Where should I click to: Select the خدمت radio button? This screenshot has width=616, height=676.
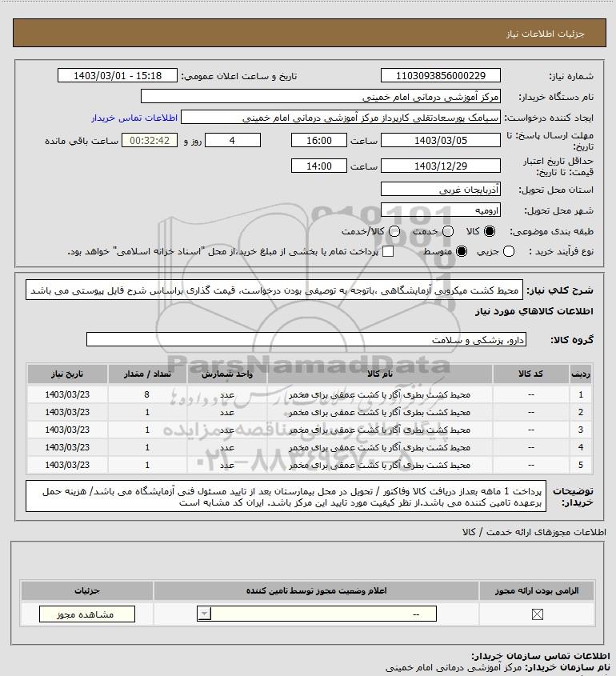click(x=448, y=231)
